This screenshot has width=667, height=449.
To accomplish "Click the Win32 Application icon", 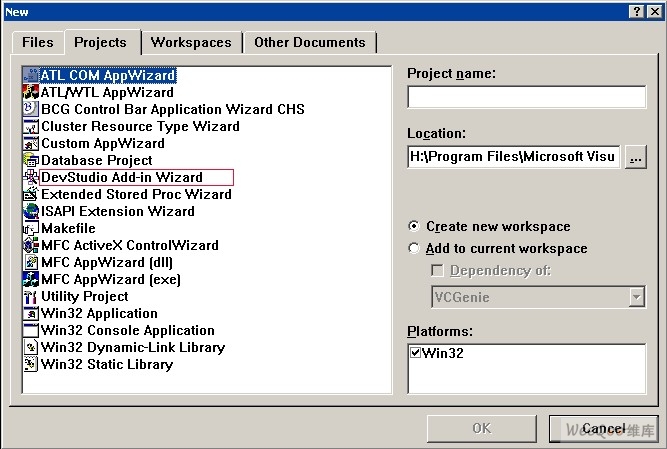I will point(31,313).
